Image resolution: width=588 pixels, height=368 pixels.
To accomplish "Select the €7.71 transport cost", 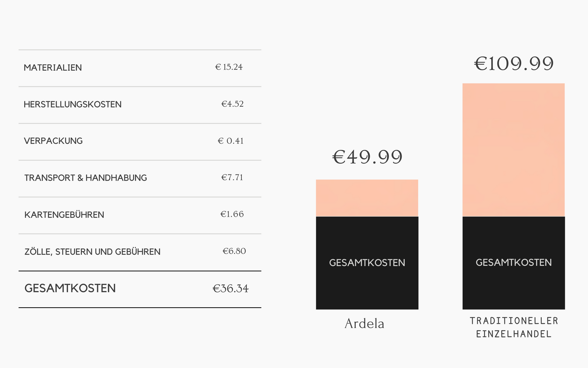I will coord(232,177).
